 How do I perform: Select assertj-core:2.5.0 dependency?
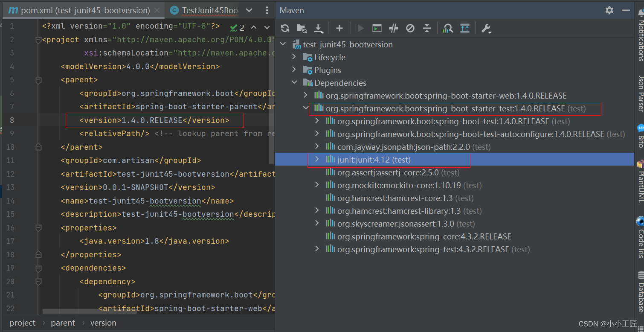click(x=392, y=172)
